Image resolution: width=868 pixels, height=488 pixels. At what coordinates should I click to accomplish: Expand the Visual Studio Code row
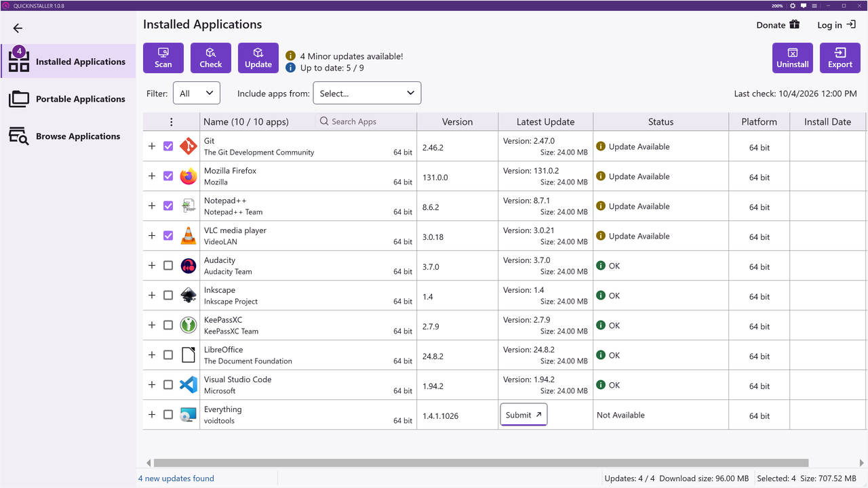152,385
